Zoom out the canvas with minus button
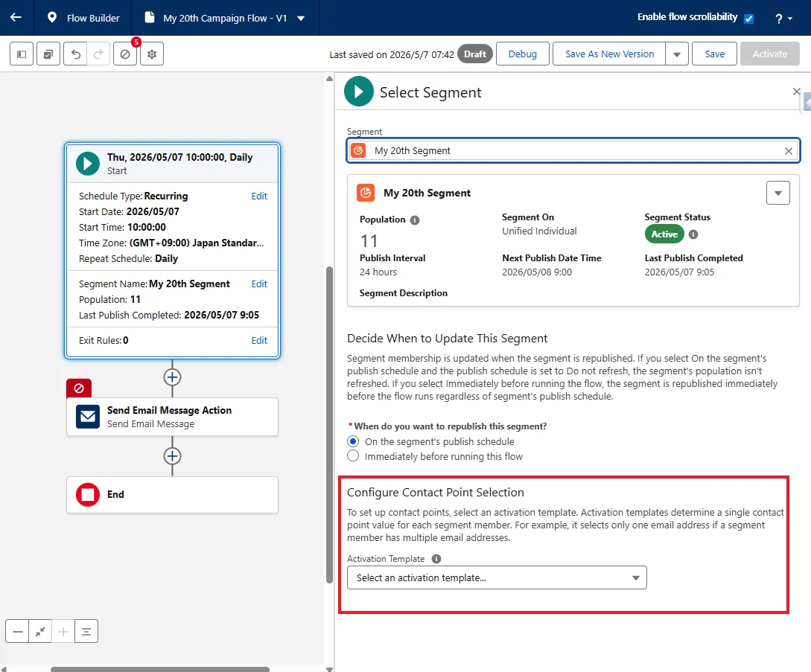The width and height of the screenshot is (811, 672). click(x=18, y=631)
